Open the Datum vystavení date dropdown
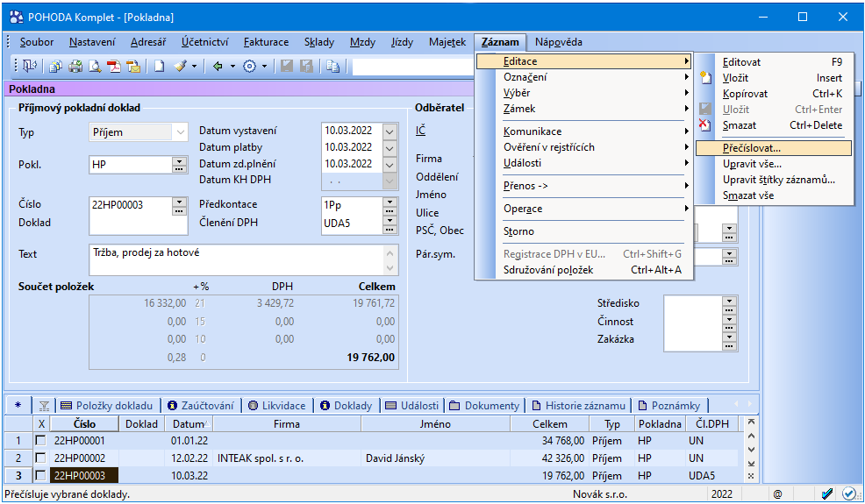Viewport: 865px width, 504px height. point(390,131)
